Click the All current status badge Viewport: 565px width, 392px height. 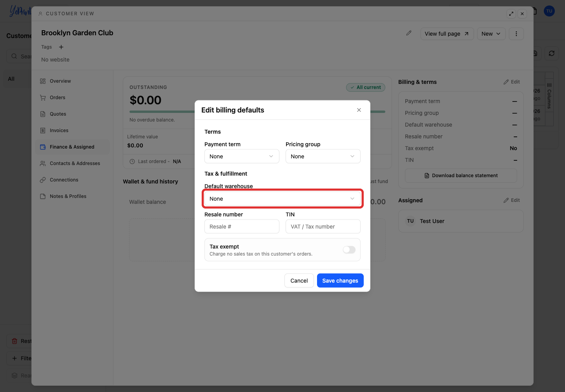(366, 87)
